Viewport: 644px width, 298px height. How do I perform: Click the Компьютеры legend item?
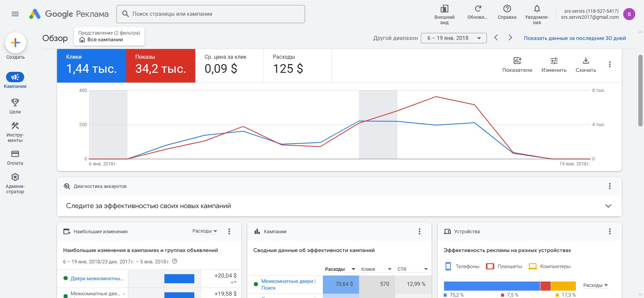(549, 266)
